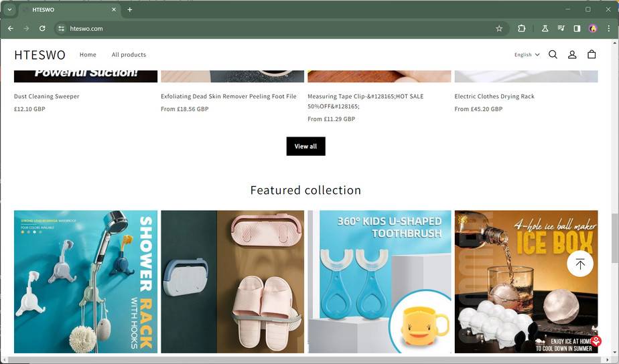Go to the Home menu item

[88, 55]
